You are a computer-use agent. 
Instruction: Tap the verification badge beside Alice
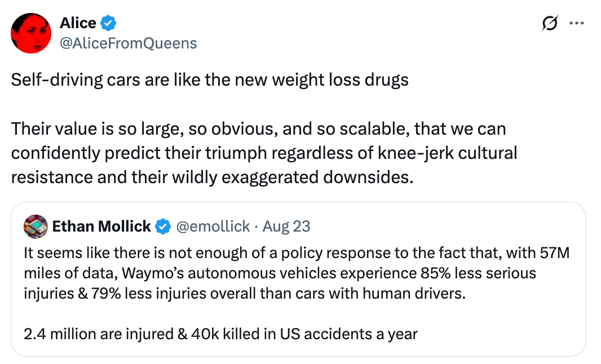tap(109, 23)
